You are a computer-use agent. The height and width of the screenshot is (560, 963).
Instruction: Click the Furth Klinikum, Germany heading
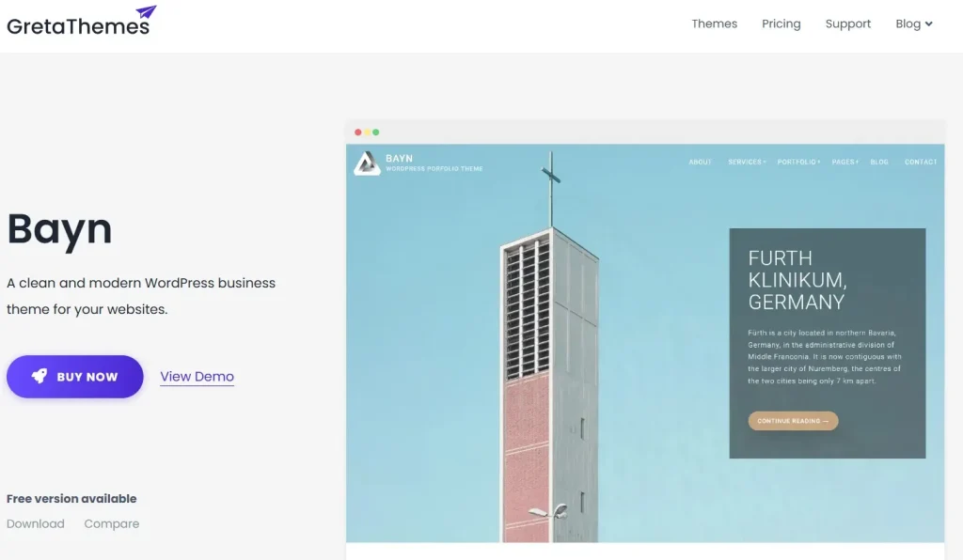(797, 280)
